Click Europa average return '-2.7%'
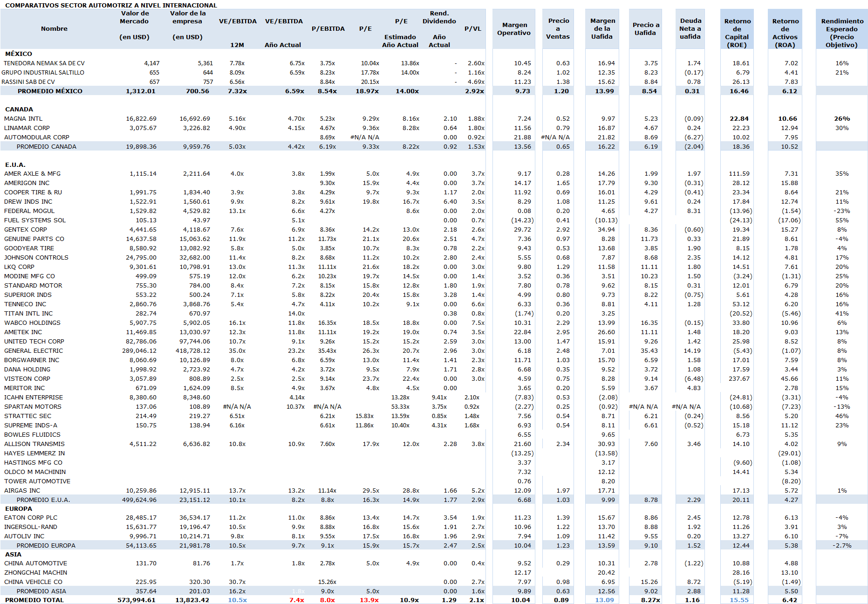 tap(842, 546)
